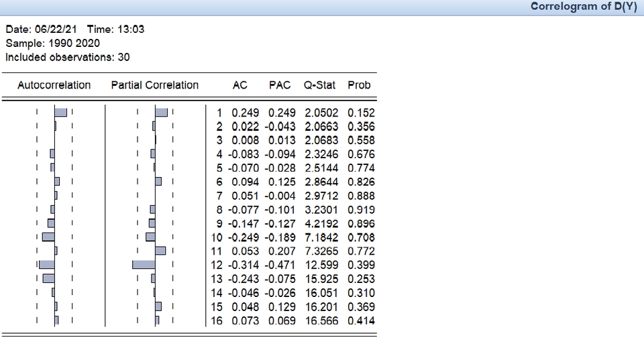
Task: Select lag 6 Q-Stat value 2.8644
Action: pos(321,182)
